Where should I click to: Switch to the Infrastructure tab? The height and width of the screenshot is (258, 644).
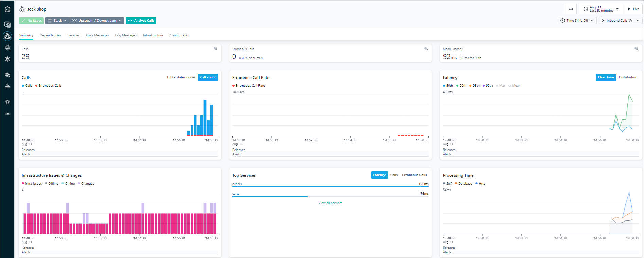click(x=153, y=35)
